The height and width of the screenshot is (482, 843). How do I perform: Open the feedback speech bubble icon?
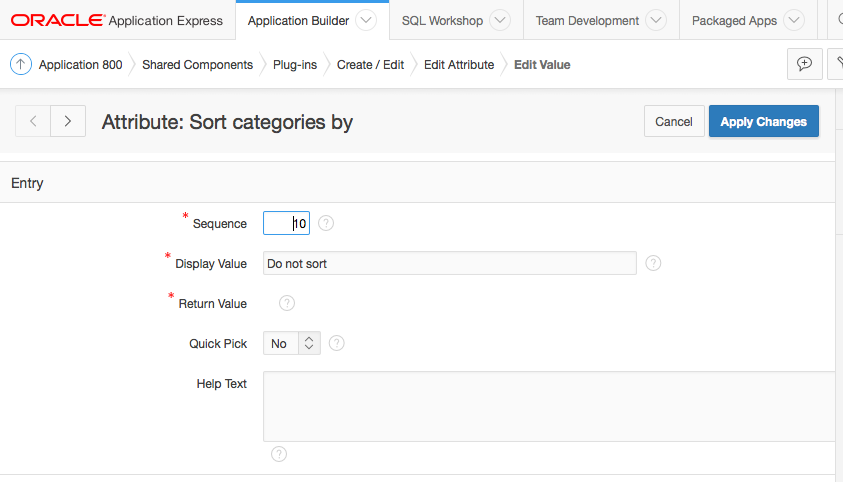tap(804, 64)
